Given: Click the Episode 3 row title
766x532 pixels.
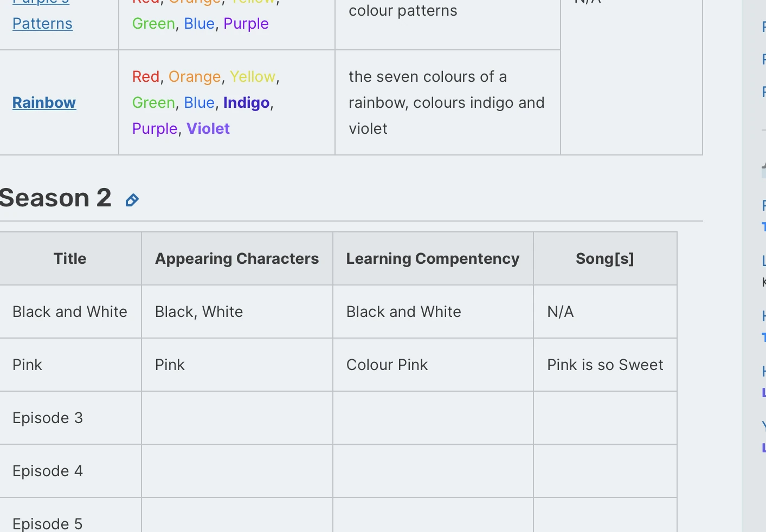Looking at the screenshot, I should pos(48,418).
